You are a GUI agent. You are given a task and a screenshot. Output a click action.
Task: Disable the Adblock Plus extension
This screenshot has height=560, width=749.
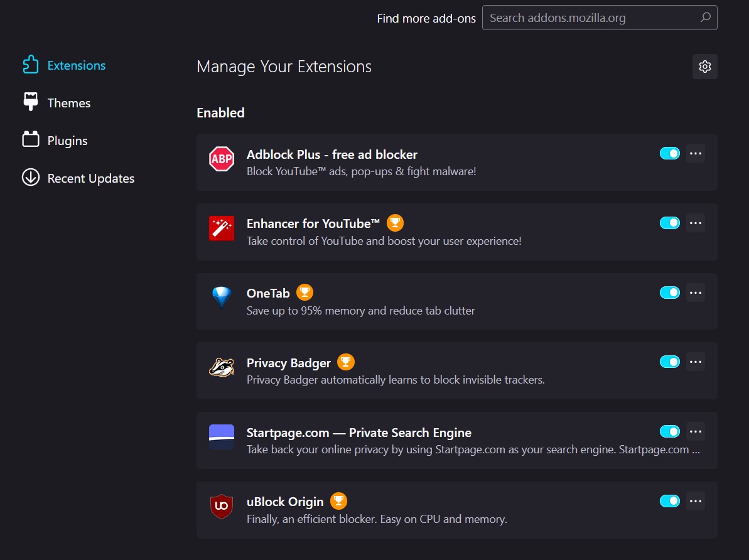click(x=670, y=153)
